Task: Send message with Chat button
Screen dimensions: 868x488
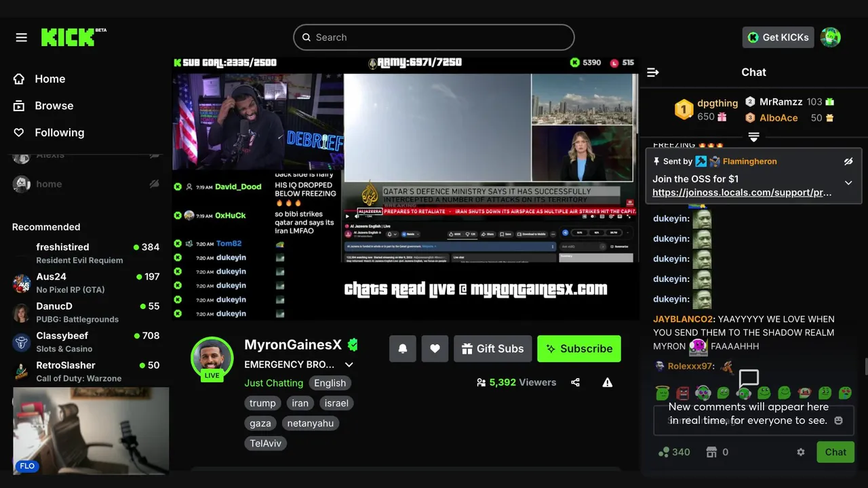Action: click(x=835, y=452)
